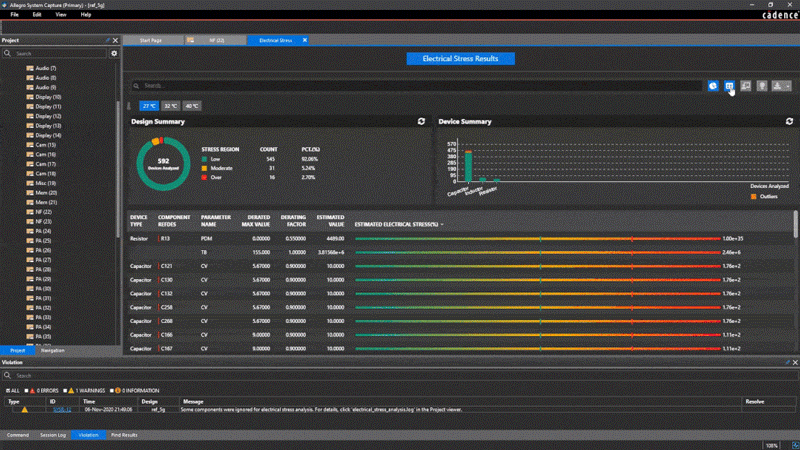Switch to the NF (22) tab
Image resolution: width=800 pixels, height=450 pixels.
(216, 40)
